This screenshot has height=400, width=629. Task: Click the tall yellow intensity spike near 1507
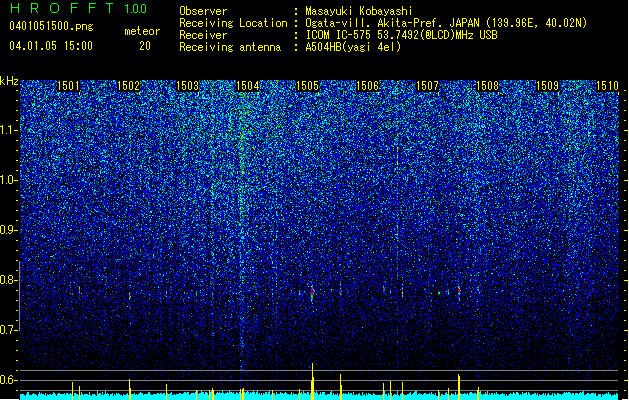coord(459,387)
